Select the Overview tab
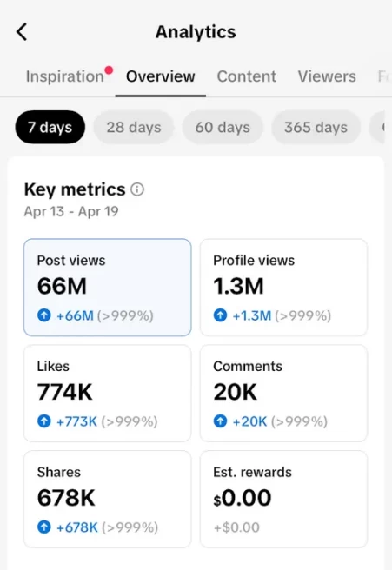Screen dimensions: 392x570 point(160,76)
